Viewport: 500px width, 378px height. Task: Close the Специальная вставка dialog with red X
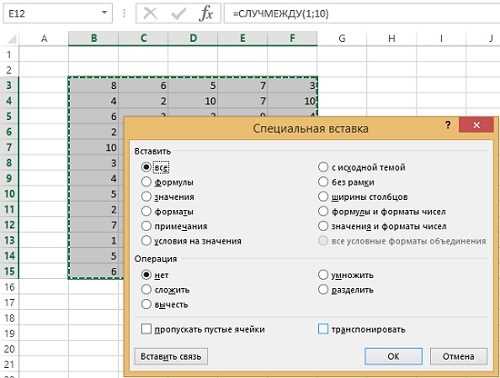click(476, 125)
